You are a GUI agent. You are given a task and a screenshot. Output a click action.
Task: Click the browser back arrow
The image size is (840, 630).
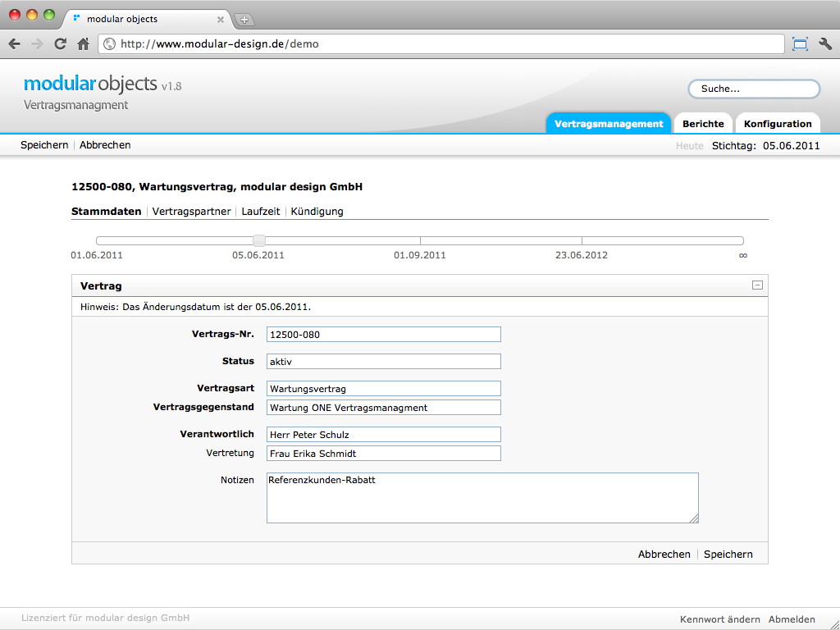click(15, 44)
